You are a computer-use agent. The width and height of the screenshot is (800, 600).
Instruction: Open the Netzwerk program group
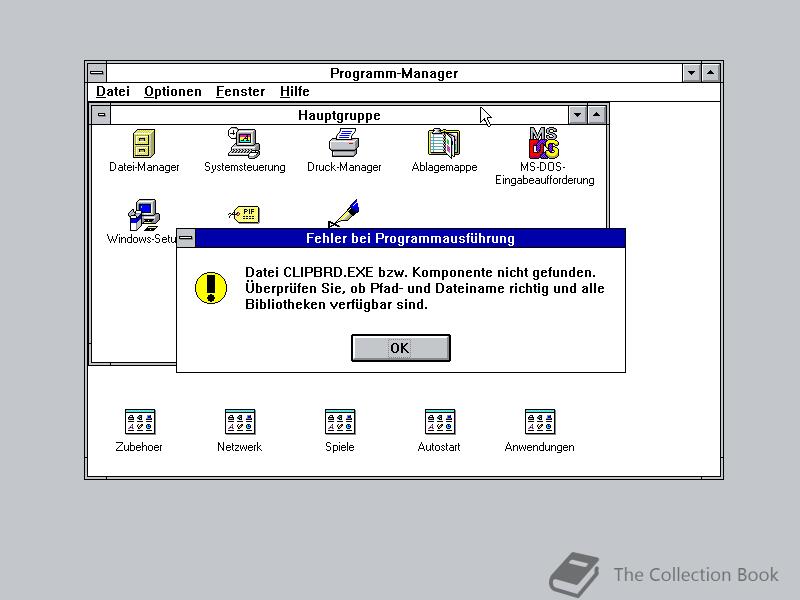[x=239, y=422]
